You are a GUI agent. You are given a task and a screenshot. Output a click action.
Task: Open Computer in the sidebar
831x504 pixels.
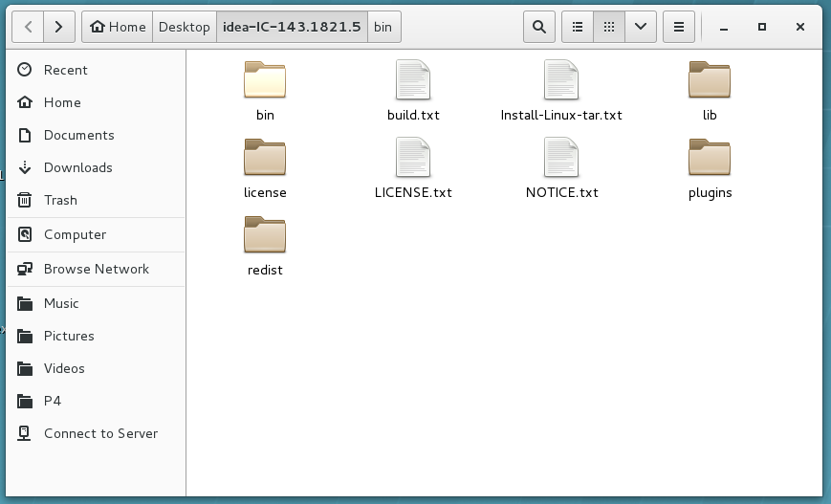(x=96, y=234)
